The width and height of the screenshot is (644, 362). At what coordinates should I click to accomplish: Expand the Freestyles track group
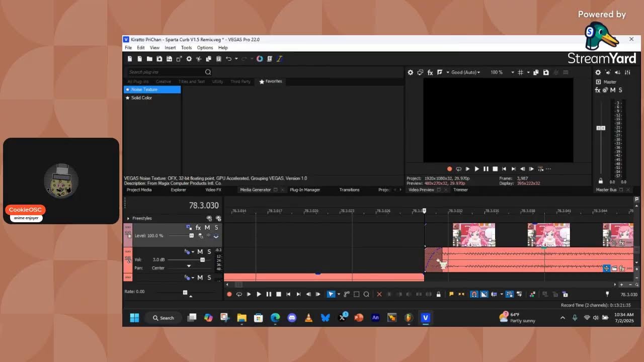tap(128, 218)
